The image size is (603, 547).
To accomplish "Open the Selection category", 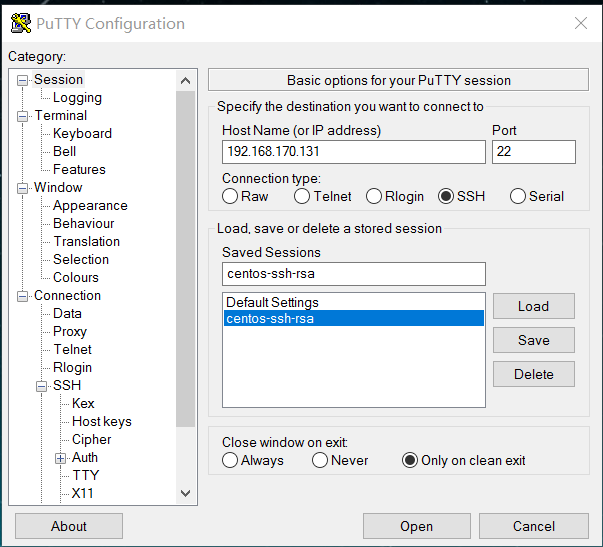I will point(81,260).
